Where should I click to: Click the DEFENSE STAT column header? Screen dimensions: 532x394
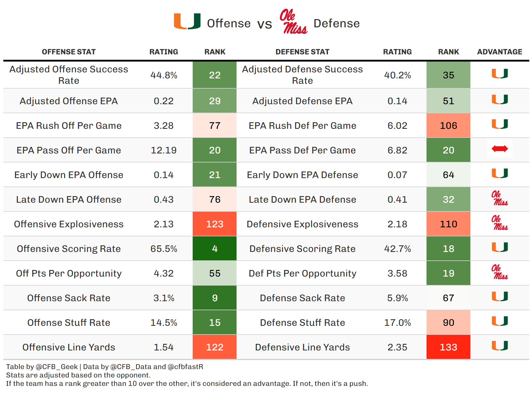[x=302, y=52]
